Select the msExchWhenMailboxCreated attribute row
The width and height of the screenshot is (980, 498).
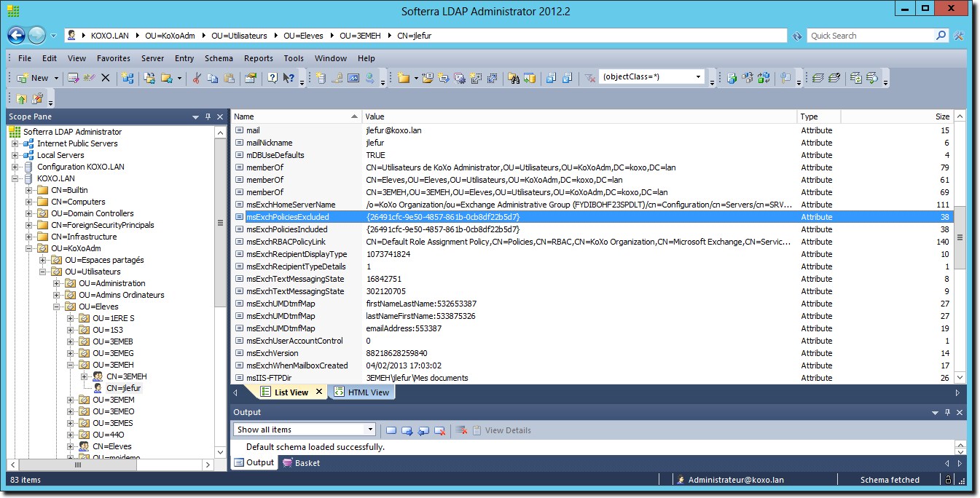(592, 365)
